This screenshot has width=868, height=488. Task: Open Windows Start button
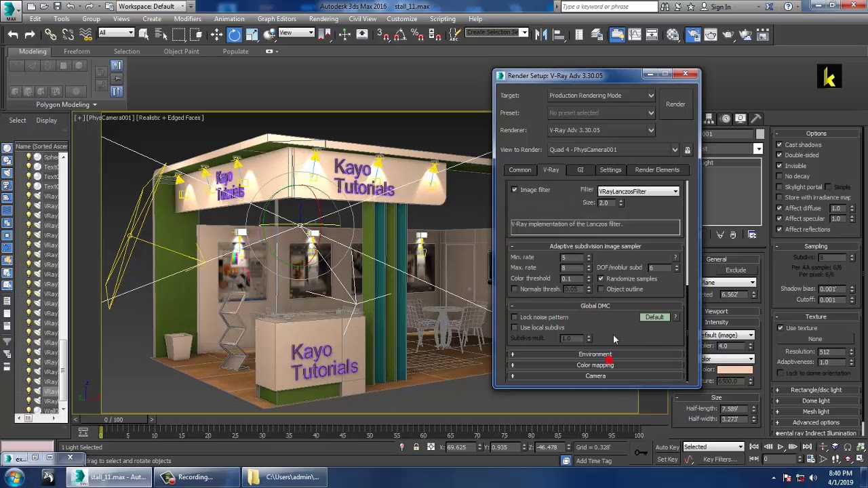point(14,477)
